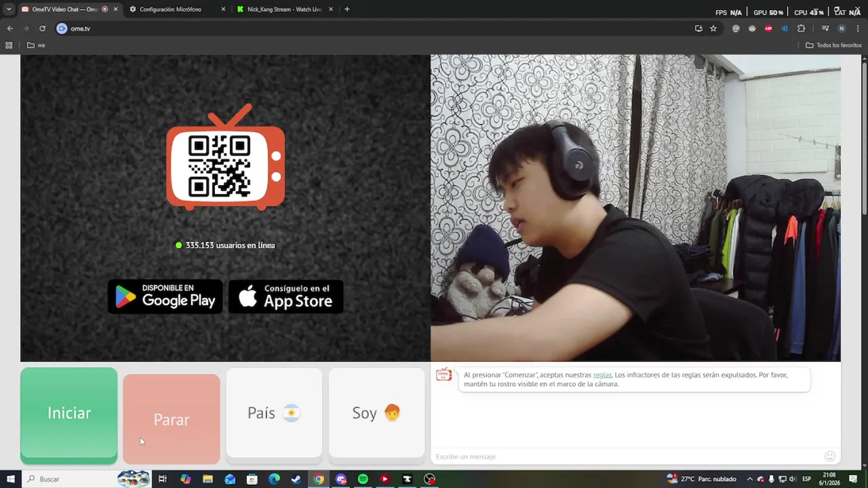Click the install app icon in address bar
Image resolution: width=868 pixels, height=488 pixels.
coord(698,28)
